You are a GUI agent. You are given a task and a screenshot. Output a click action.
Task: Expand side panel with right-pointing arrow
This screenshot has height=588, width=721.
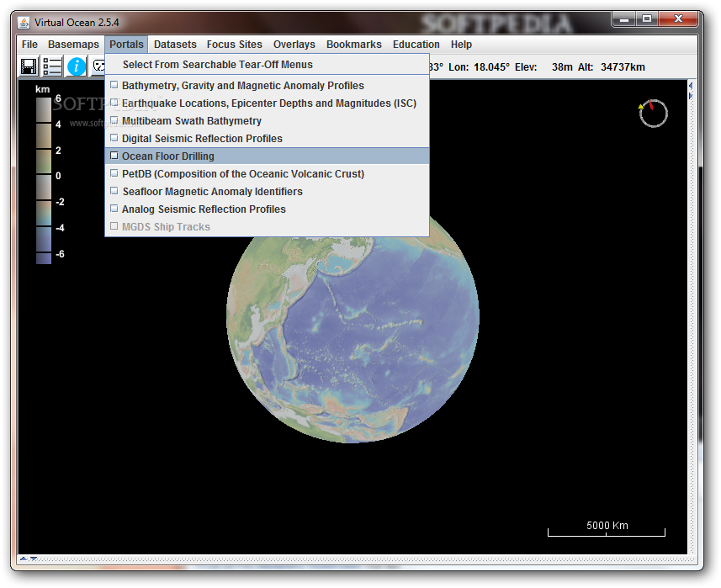click(691, 96)
